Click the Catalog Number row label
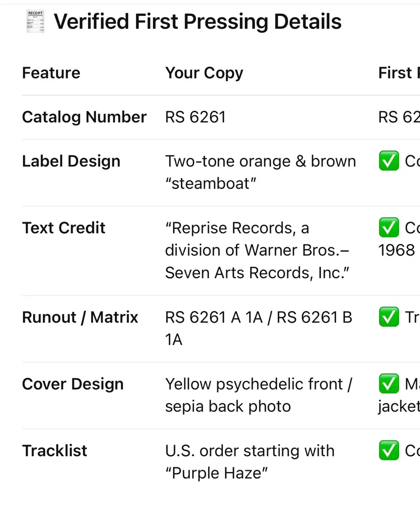This screenshot has height=518, width=420. pyautogui.click(x=84, y=117)
